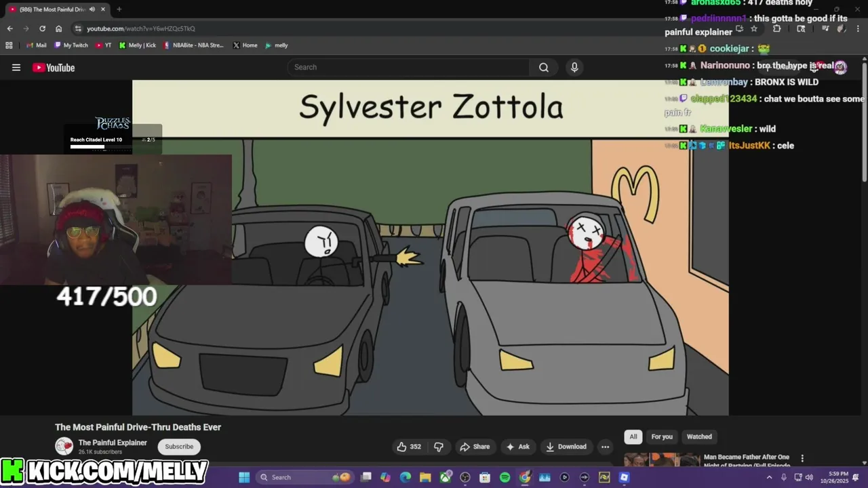Focus the YouTube search box
Screen dimensions: 868x488
pos(409,67)
